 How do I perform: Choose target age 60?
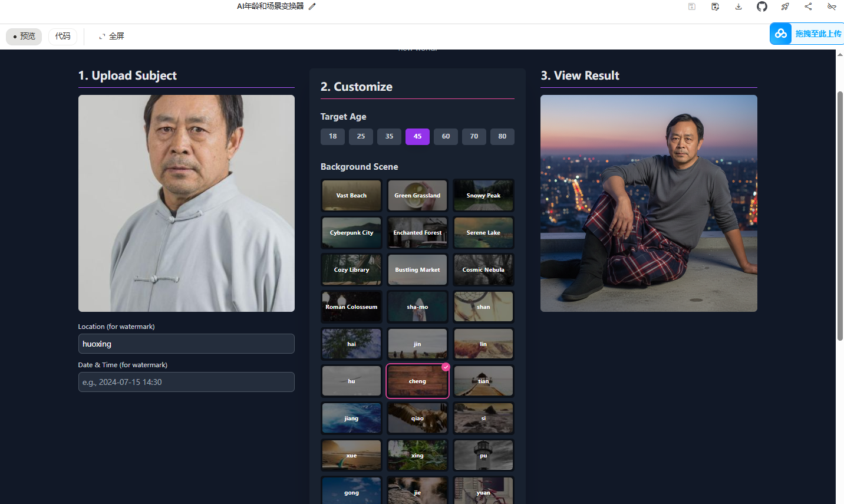click(x=446, y=136)
